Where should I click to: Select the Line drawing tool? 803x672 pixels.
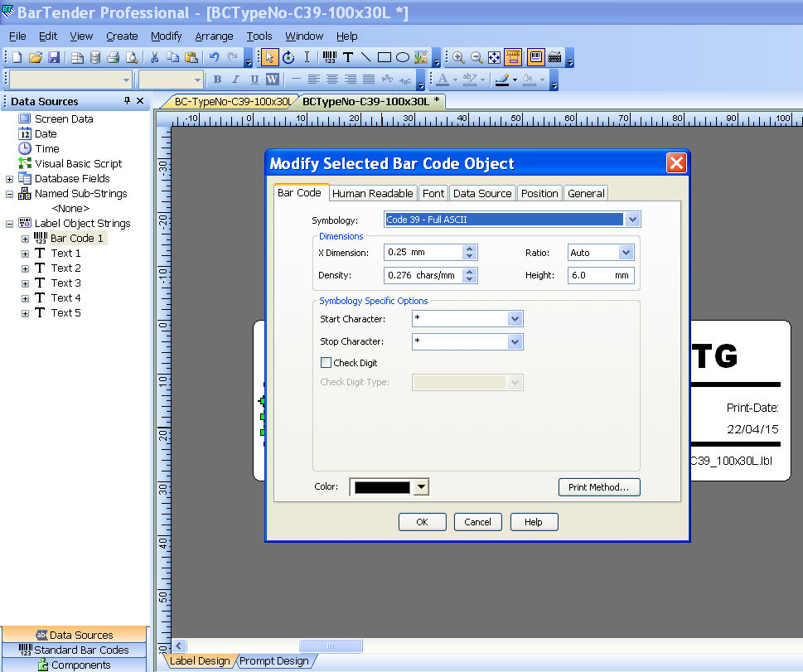[365, 57]
